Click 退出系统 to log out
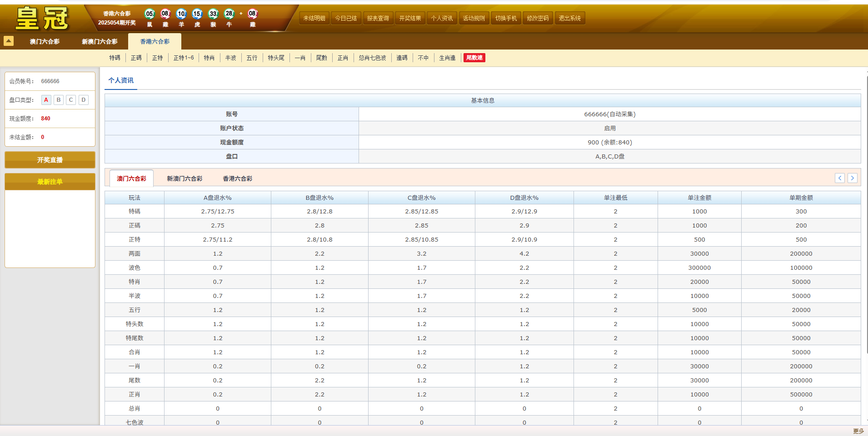 click(x=570, y=18)
